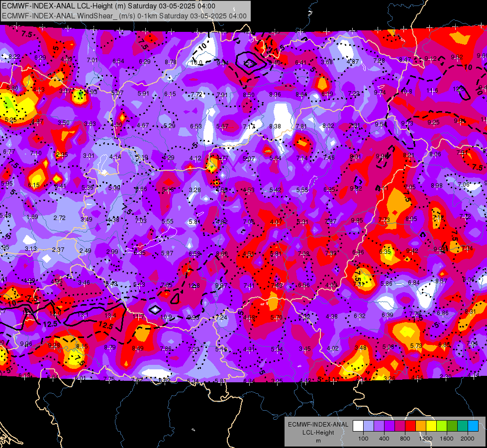Click the wind shear value '9.52'
The height and width of the screenshot is (448, 487).
tap(457, 57)
